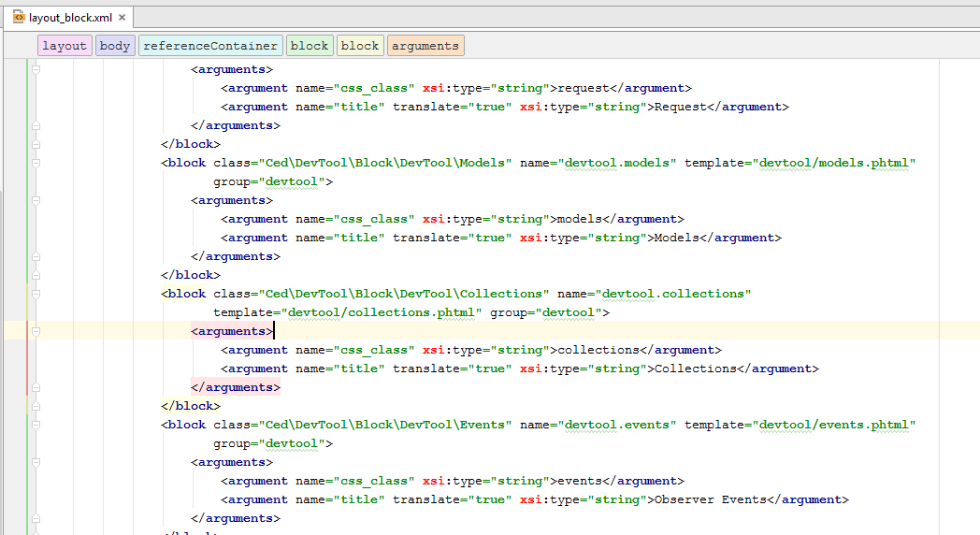Image resolution: width=980 pixels, height=535 pixels.
Task: Select block breadcrumb just before arguments
Action: pos(360,46)
